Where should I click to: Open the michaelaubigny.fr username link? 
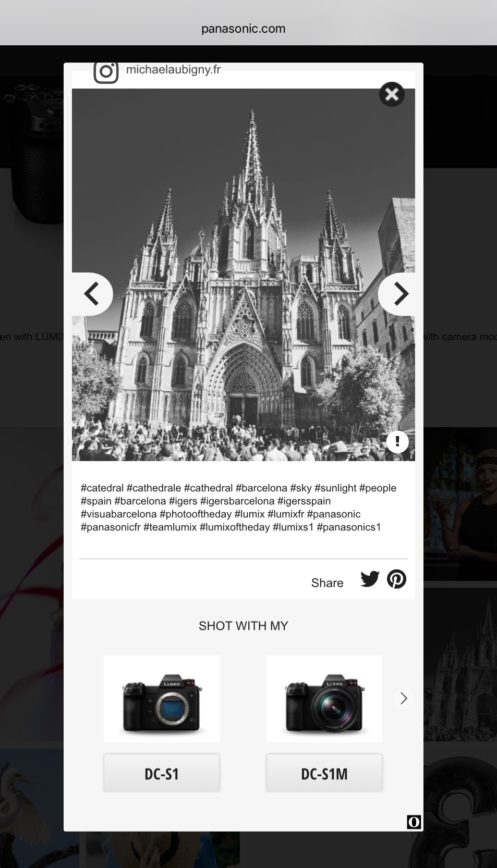pyautogui.click(x=173, y=69)
